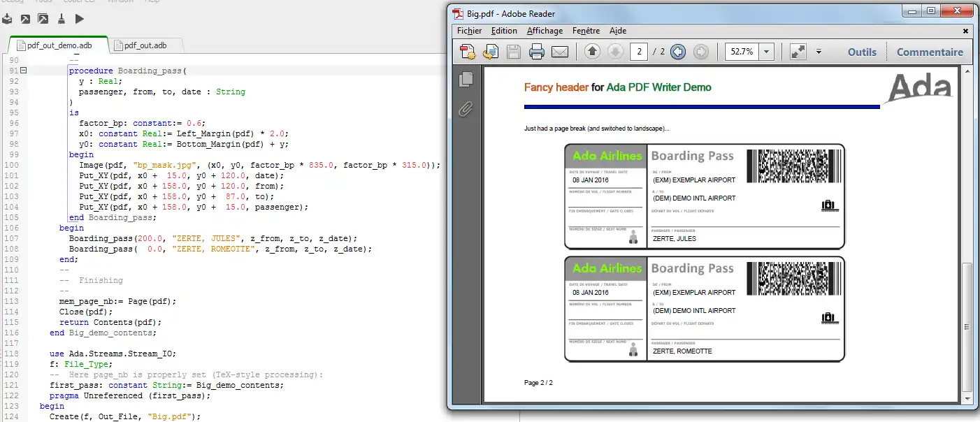Open page thumbnails panel in sidebar
Screen dimensions: 980x422
click(x=466, y=80)
